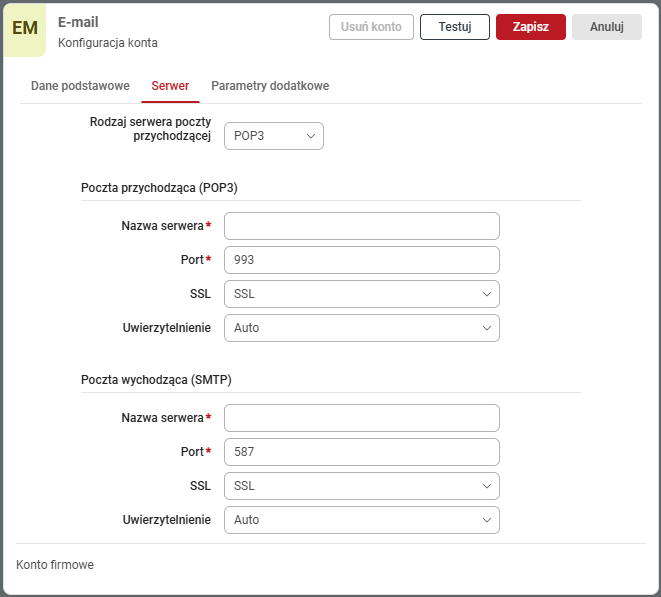Image resolution: width=661 pixels, height=597 pixels.
Task: Click the POP3 Nazwa serwera input field
Action: click(361, 226)
